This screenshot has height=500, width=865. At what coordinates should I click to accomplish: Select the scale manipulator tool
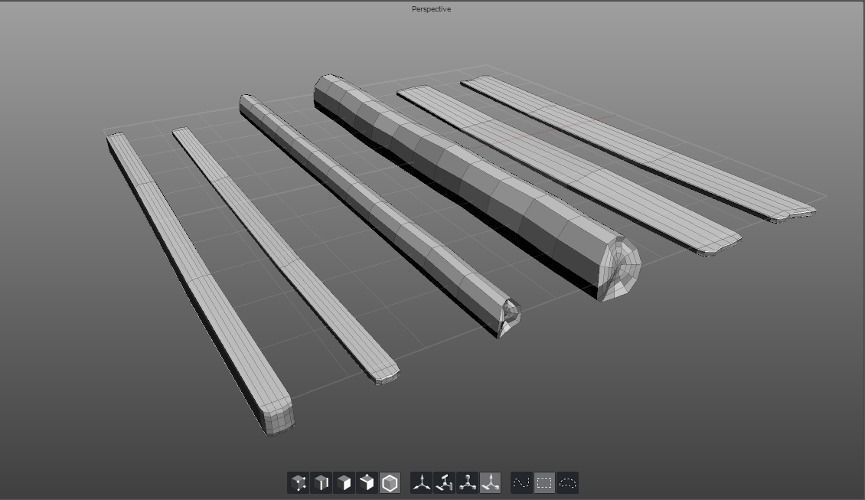(468, 483)
